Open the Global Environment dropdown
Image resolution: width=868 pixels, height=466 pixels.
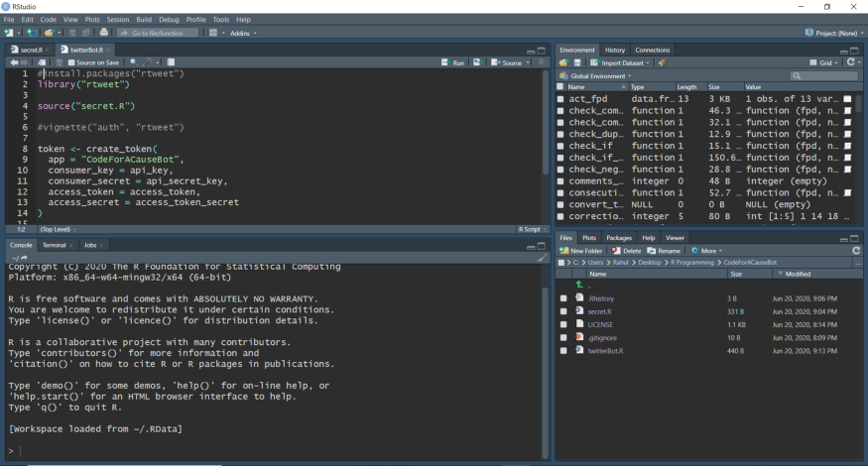point(598,75)
